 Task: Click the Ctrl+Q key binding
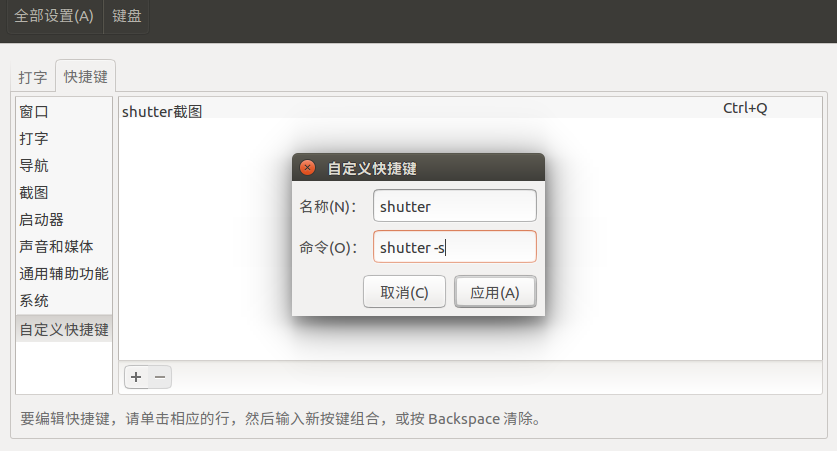pos(745,108)
